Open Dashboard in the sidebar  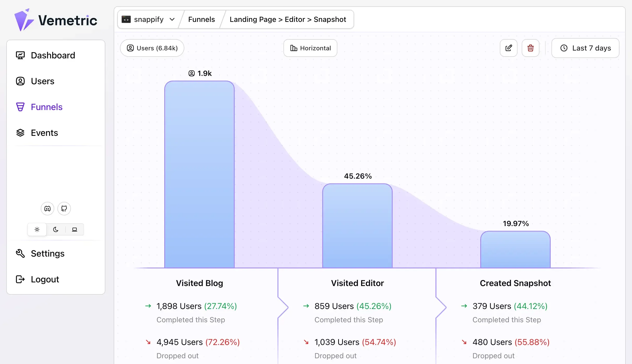click(x=53, y=55)
